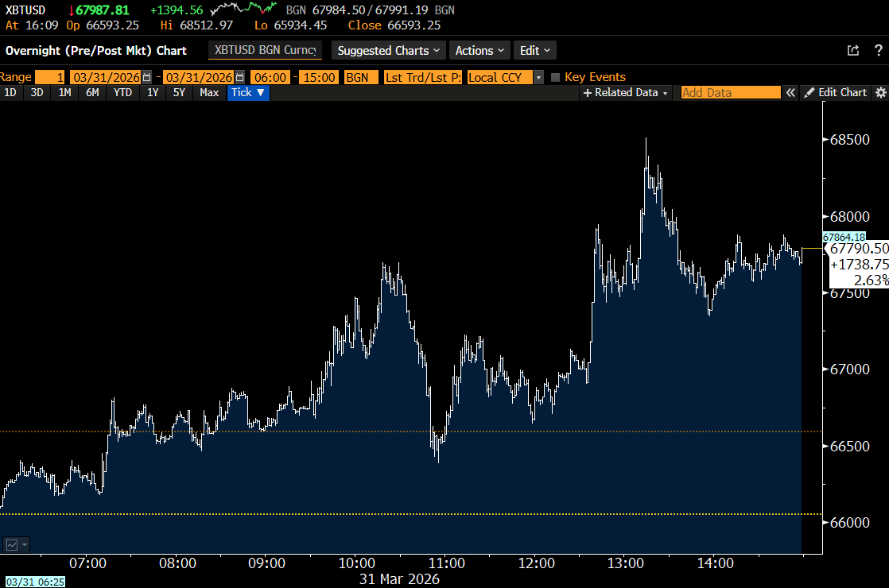This screenshot has width=889, height=588.
Task: Click the Range label
Action: click(16, 78)
